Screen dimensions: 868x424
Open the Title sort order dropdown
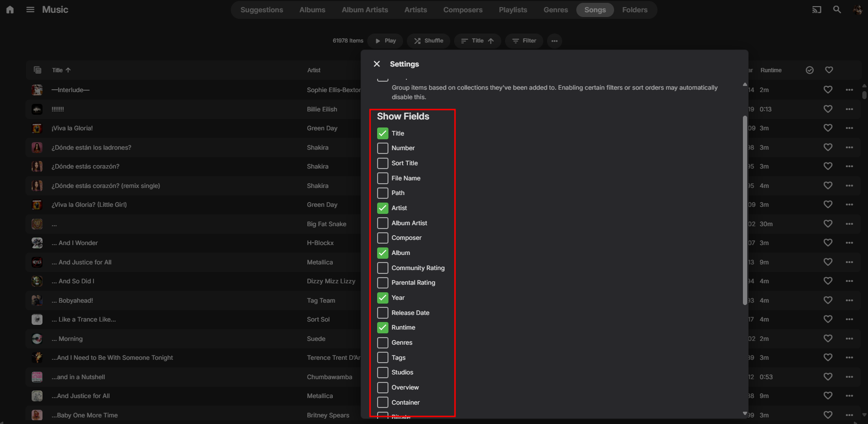pyautogui.click(x=477, y=41)
